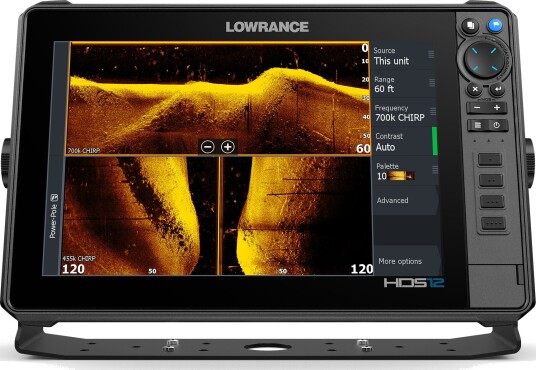Tap the on-screen zoom-out minus icon
536x370 pixels.
[207, 147]
